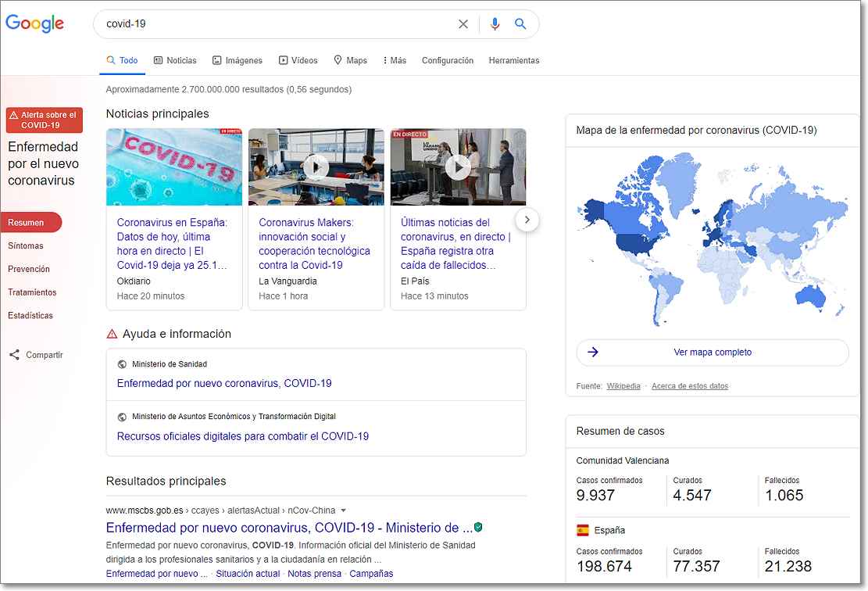Select Resumen in the sidebar

[31, 223]
